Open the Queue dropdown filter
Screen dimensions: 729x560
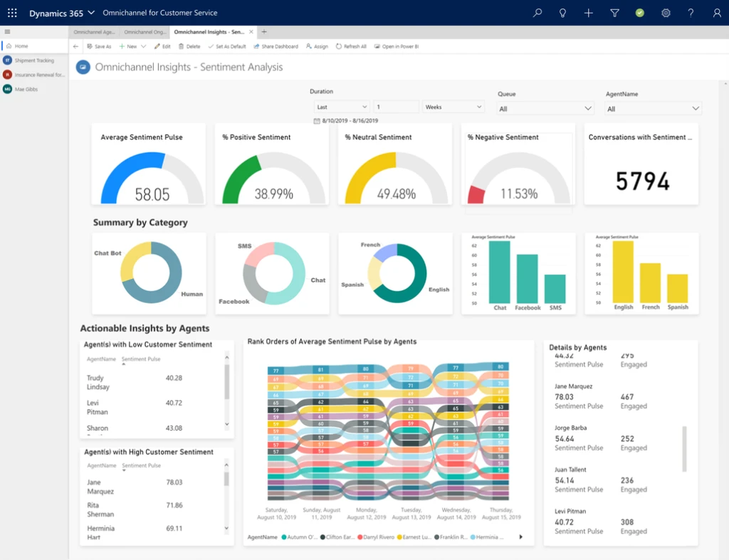pos(545,107)
